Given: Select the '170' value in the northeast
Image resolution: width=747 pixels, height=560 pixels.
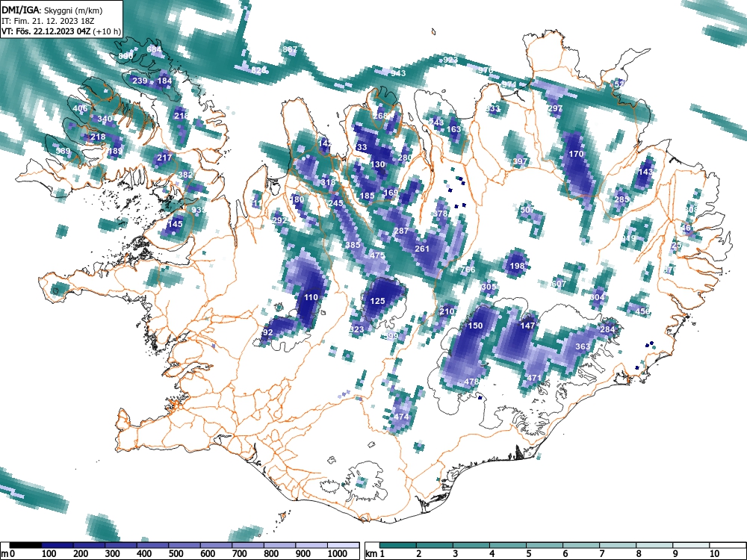Looking at the screenshot, I should 576,155.
